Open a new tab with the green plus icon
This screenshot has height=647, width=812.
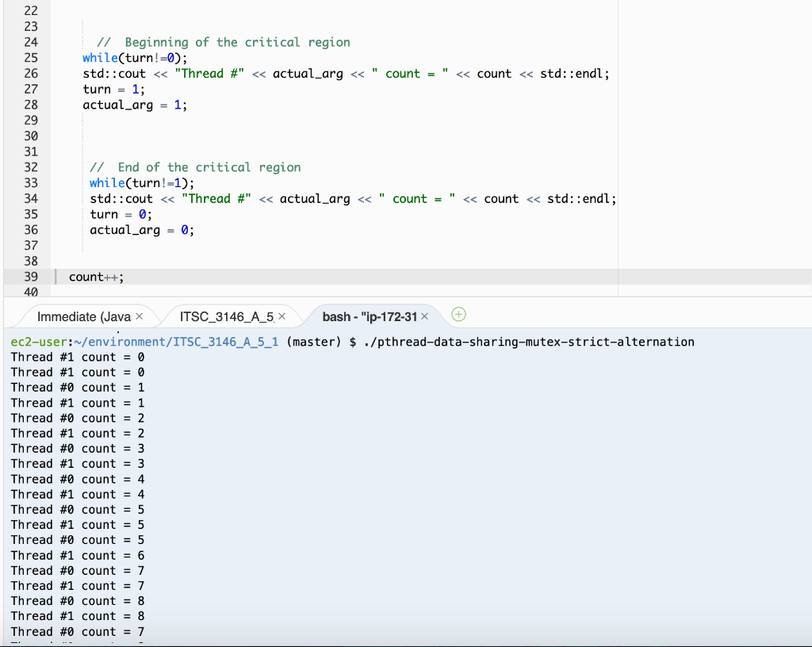(x=458, y=315)
